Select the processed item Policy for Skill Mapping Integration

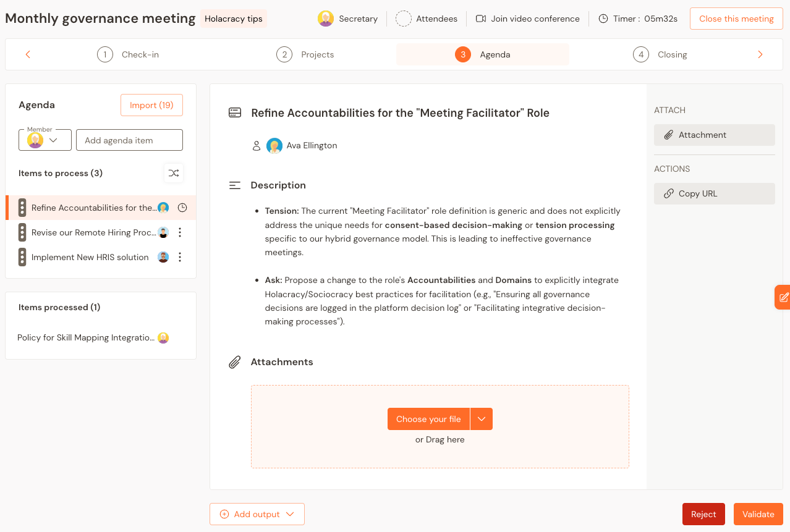87,337
